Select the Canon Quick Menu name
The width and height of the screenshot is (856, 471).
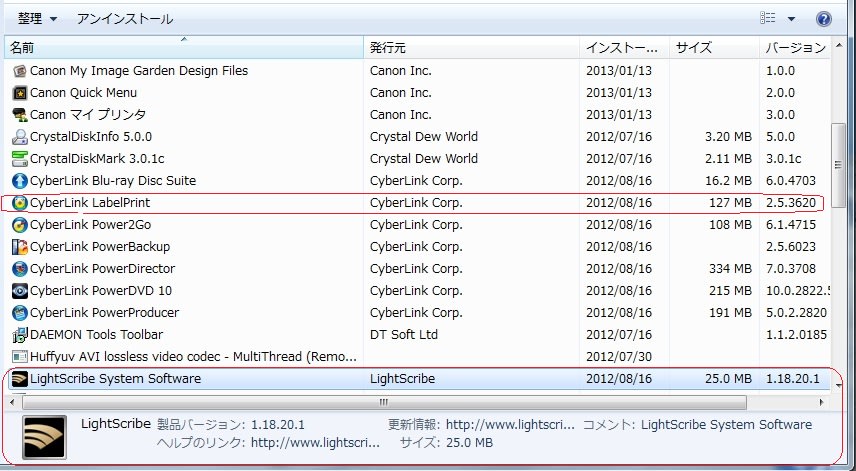(83, 93)
